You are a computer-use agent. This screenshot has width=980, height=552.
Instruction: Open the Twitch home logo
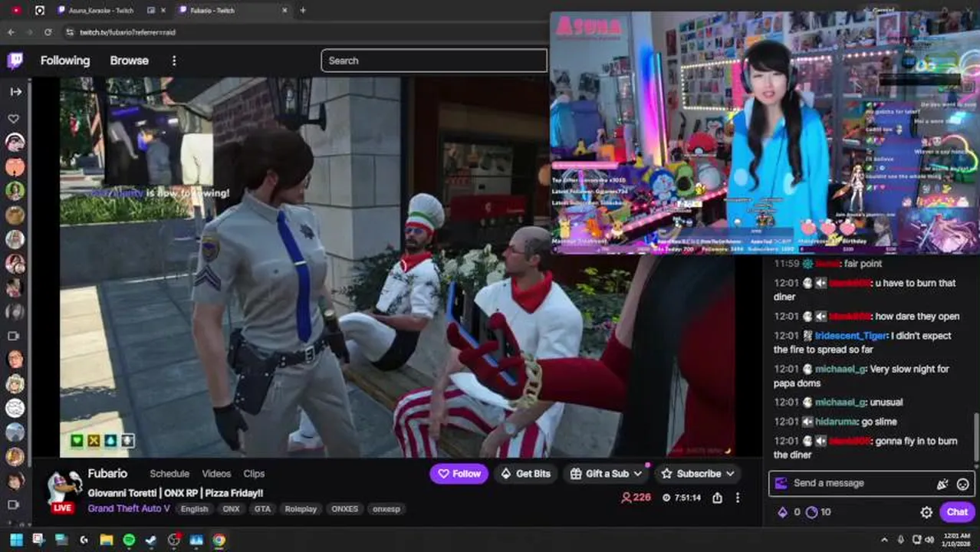pyautogui.click(x=15, y=61)
